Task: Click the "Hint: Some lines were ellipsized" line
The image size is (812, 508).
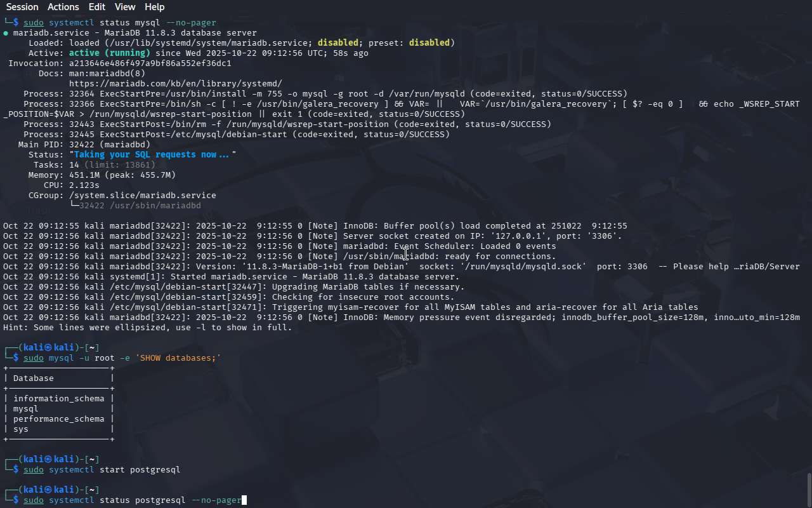Action: [x=147, y=328]
